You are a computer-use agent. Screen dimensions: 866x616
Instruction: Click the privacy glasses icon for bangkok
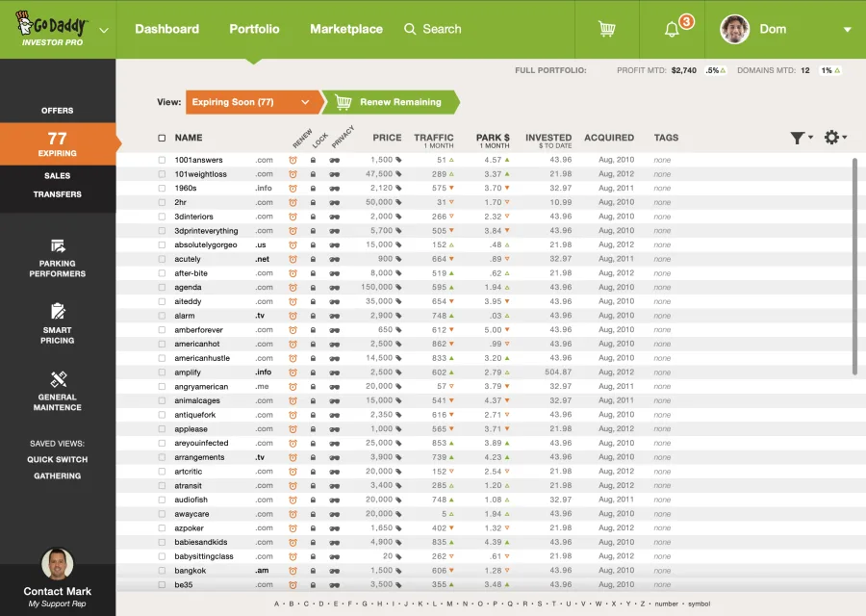click(334, 572)
